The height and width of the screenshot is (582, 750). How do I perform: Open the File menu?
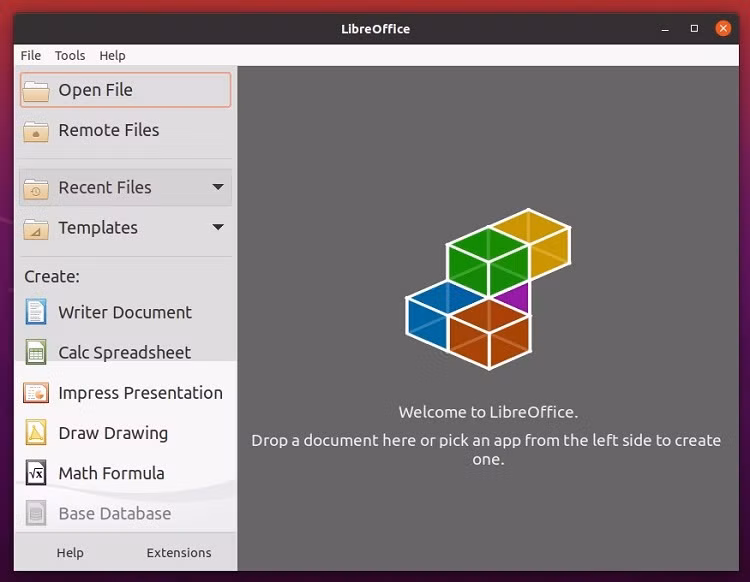[x=31, y=55]
